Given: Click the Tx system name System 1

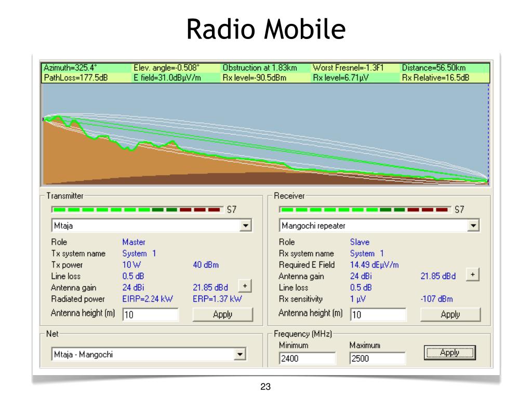Looking at the screenshot, I should point(139,254).
